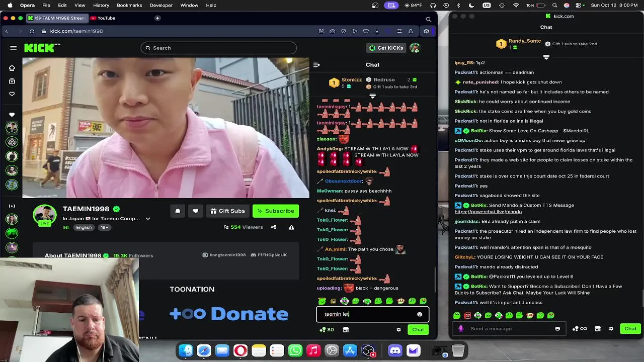This screenshot has width=644, height=362.
Task: Click Stonkzz top gifter in left chat
Action: (x=345, y=83)
